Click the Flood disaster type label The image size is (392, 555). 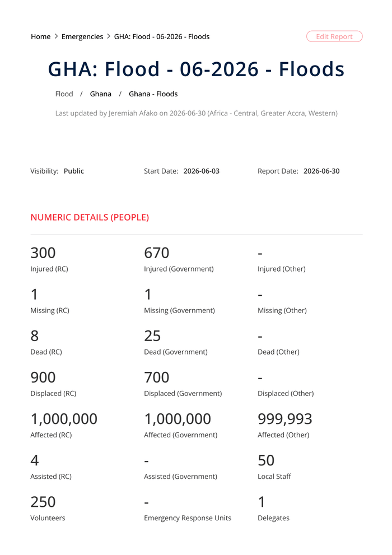[x=64, y=94]
